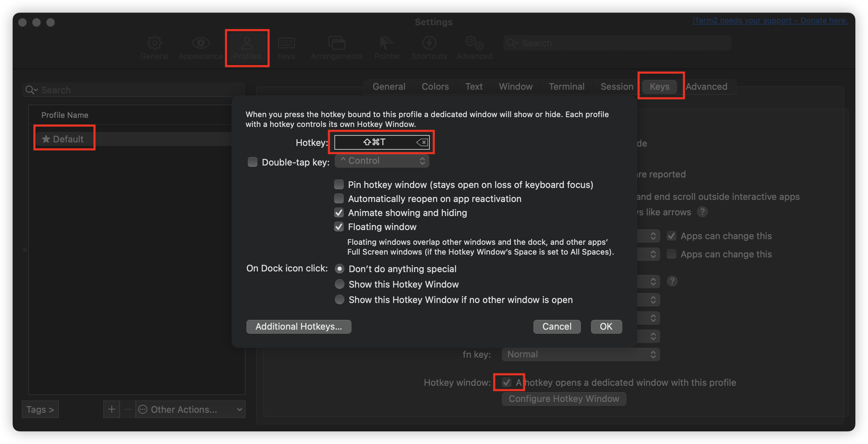Select the Profiles person icon
This screenshot has height=444, width=868.
pyautogui.click(x=247, y=43)
